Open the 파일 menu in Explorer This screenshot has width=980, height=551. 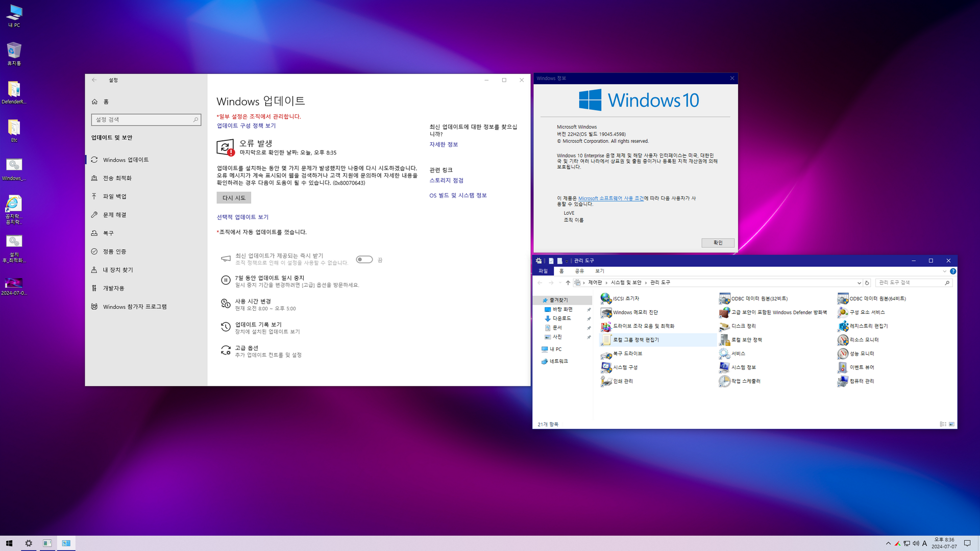point(543,271)
